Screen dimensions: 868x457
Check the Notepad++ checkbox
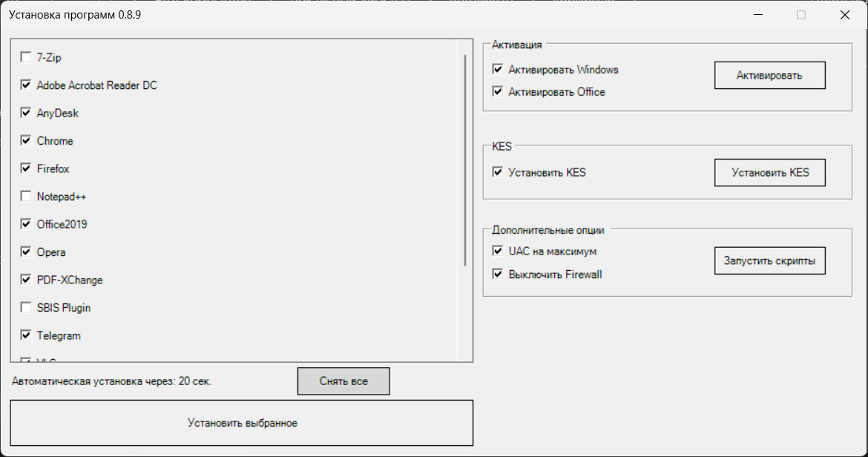click(25, 196)
